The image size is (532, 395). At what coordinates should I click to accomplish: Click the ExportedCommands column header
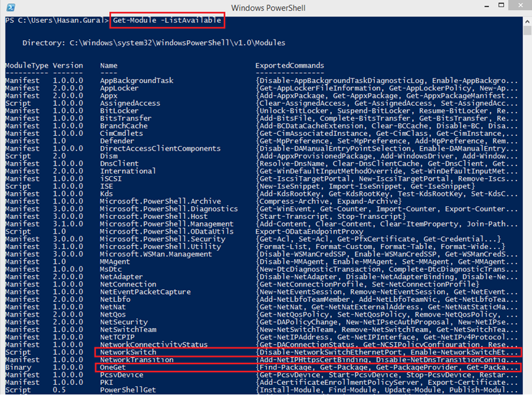tap(289, 66)
